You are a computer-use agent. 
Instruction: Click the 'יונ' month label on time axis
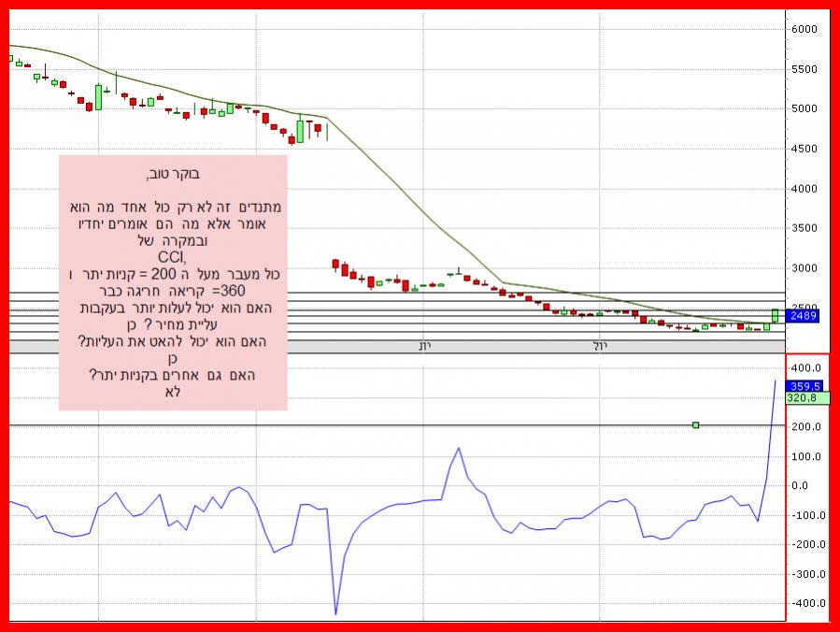424,346
